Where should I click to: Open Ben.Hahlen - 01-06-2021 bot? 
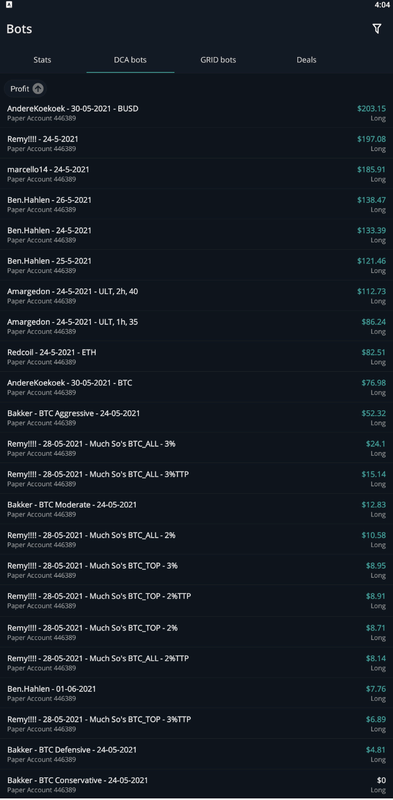[196, 693]
